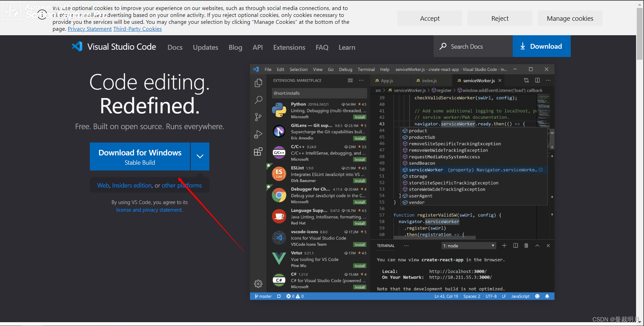Click the Visual Studio Code logo
Screen dimensions: 644x326
77,47
